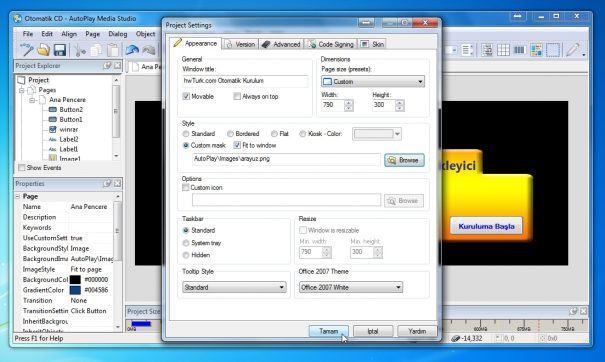Uncheck the Movable checkbox
Screen dimensions: 605x362
[186, 96]
